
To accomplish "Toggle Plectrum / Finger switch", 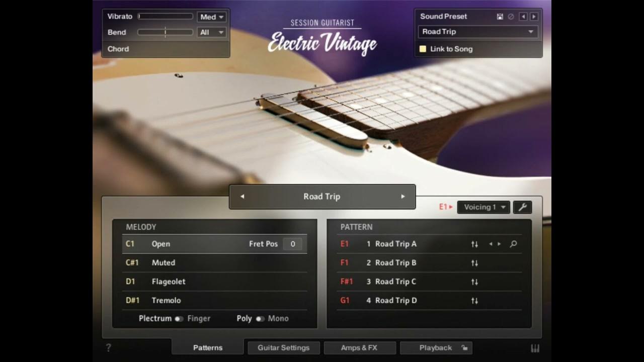I will tap(179, 319).
